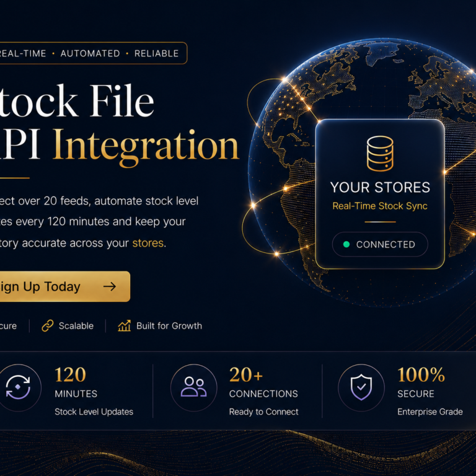Click the arrow on Sign Up Today

(x=110, y=286)
